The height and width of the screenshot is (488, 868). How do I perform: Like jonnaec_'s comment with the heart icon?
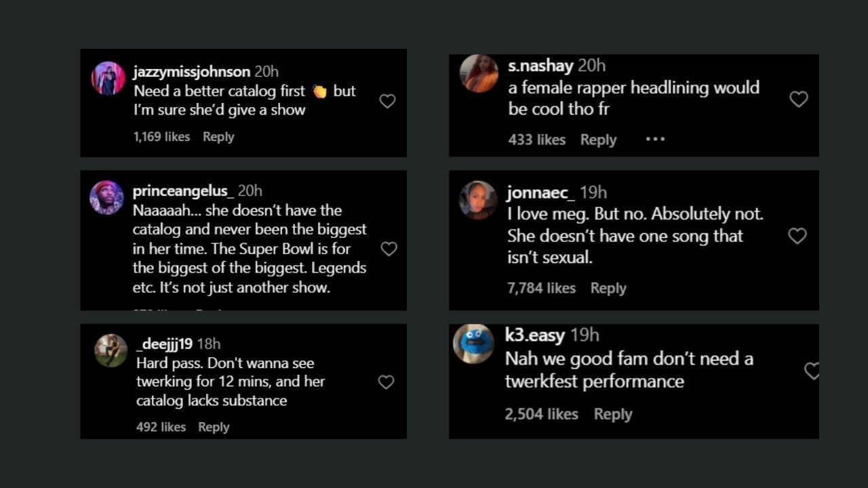click(797, 236)
